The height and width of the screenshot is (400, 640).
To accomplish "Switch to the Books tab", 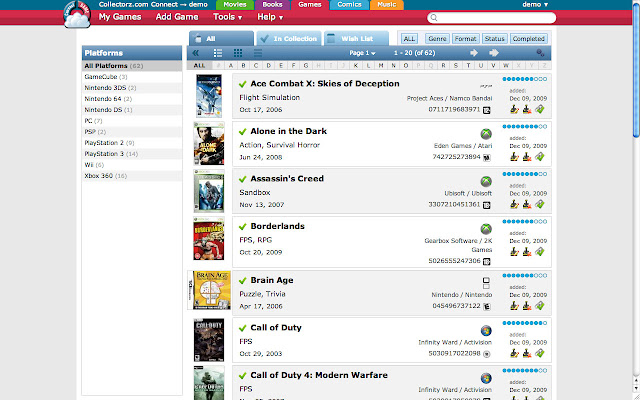I will tap(272, 5).
